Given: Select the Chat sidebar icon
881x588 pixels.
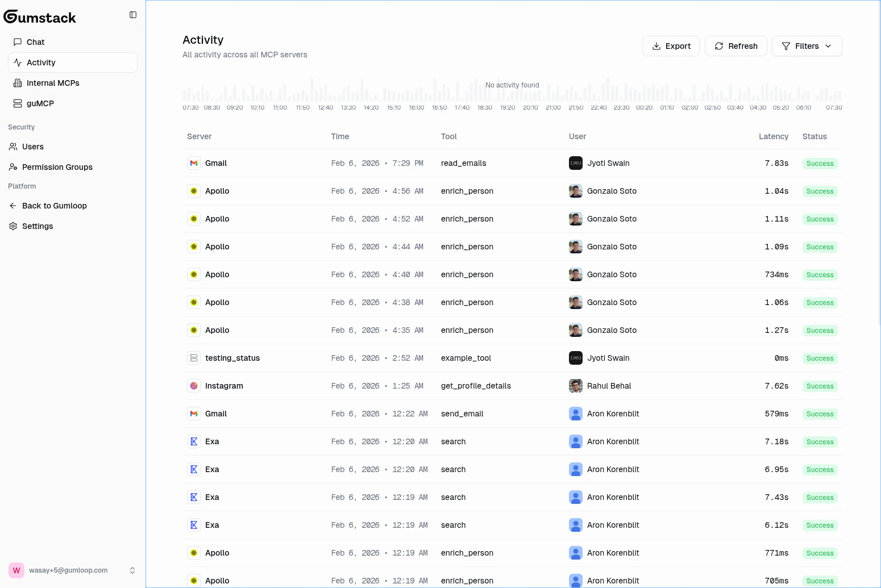Looking at the screenshot, I should pyautogui.click(x=17, y=41).
